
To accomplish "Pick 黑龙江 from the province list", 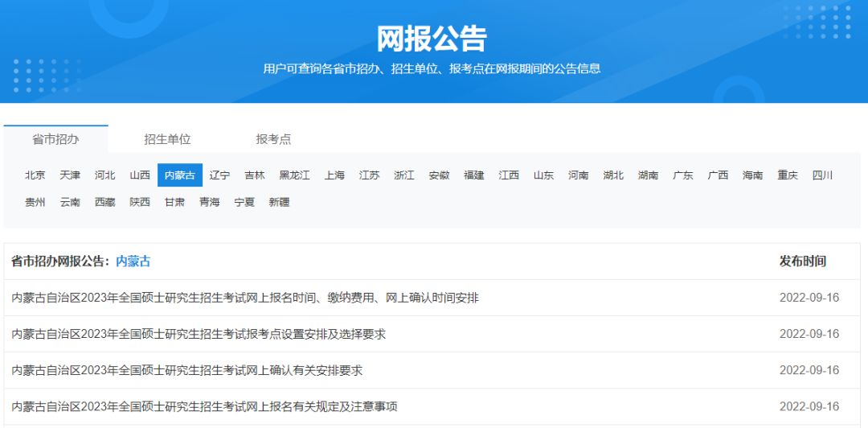I will [294, 175].
